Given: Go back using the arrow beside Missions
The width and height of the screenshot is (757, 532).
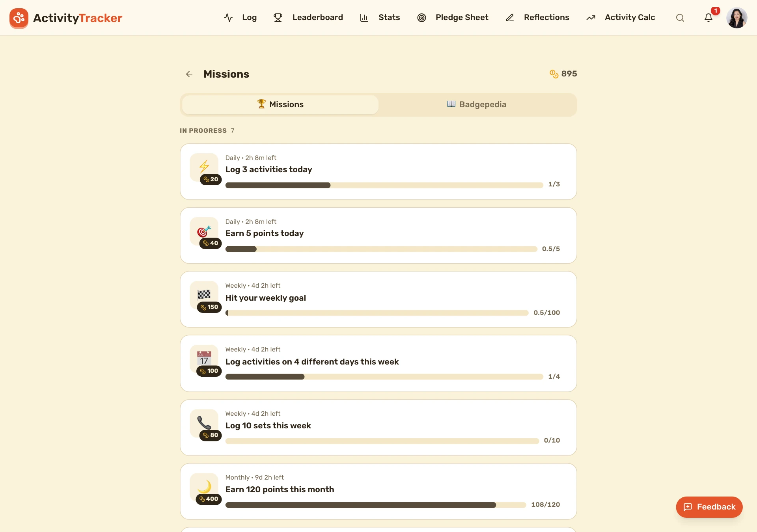Looking at the screenshot, I should coord(189,74).
